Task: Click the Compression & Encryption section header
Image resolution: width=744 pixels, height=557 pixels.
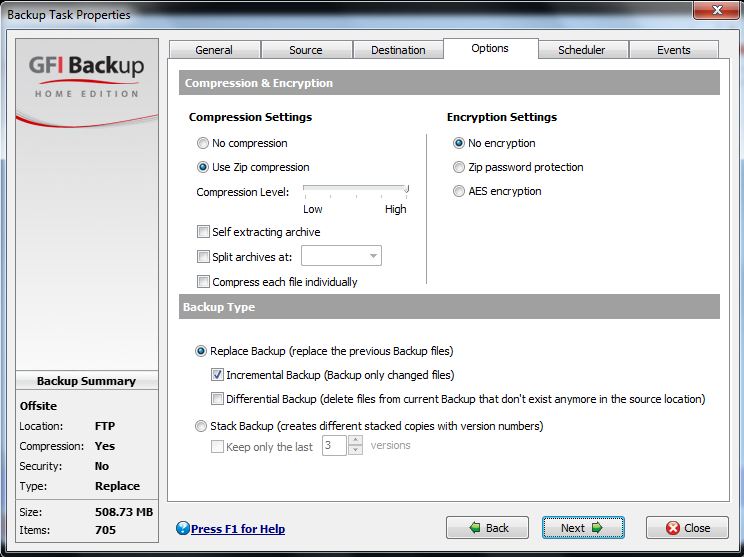Action: 449,83
